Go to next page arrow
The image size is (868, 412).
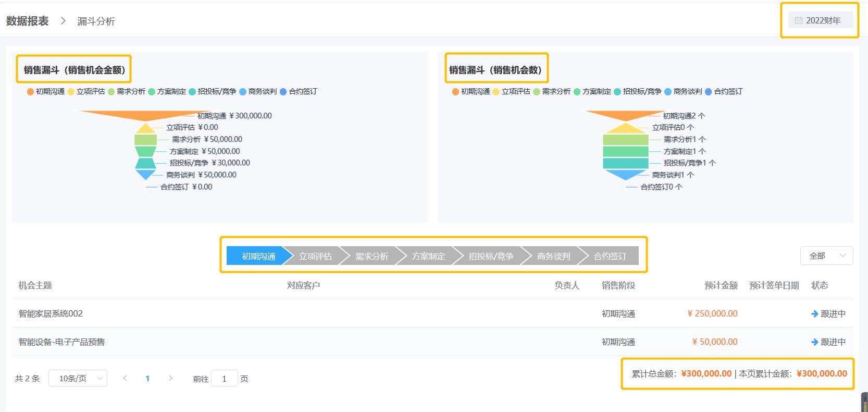point(170,378)
